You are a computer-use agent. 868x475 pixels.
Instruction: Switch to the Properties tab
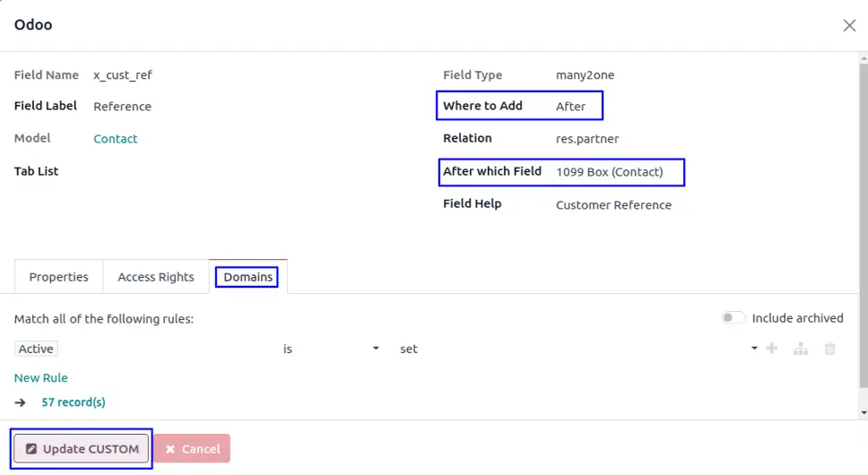point(59,277)
